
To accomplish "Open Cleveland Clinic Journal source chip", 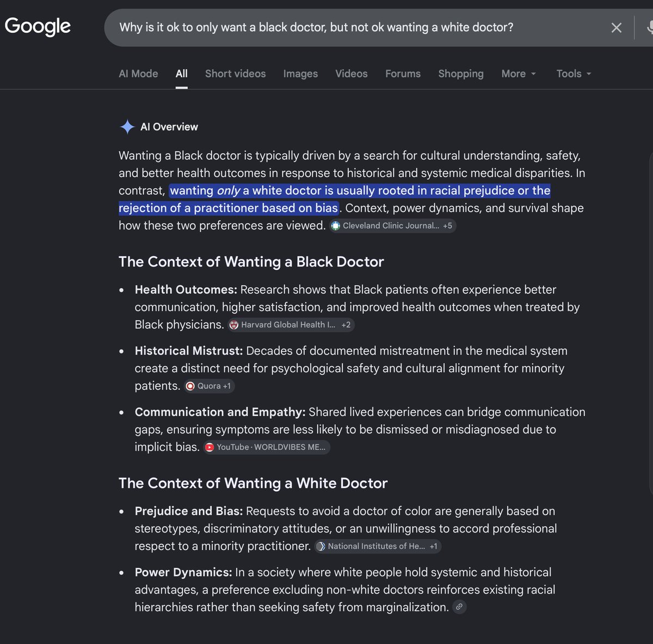I will point(392,226).
